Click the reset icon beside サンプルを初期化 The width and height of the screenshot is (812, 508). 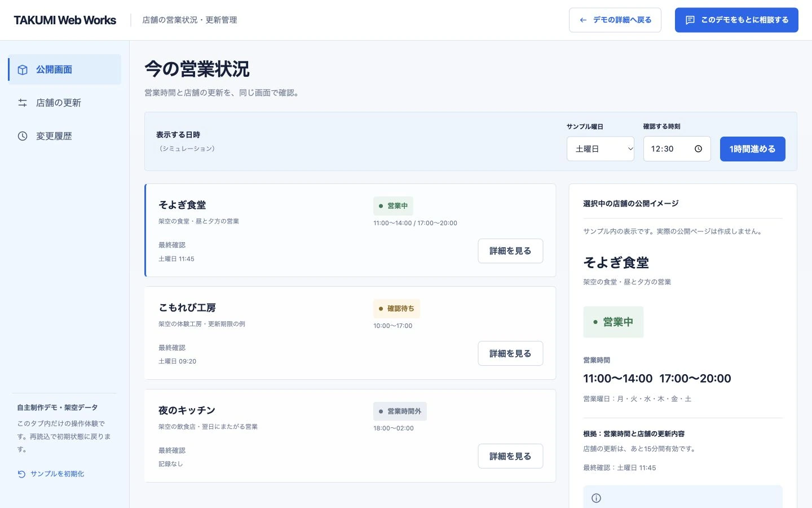[21, 474]
